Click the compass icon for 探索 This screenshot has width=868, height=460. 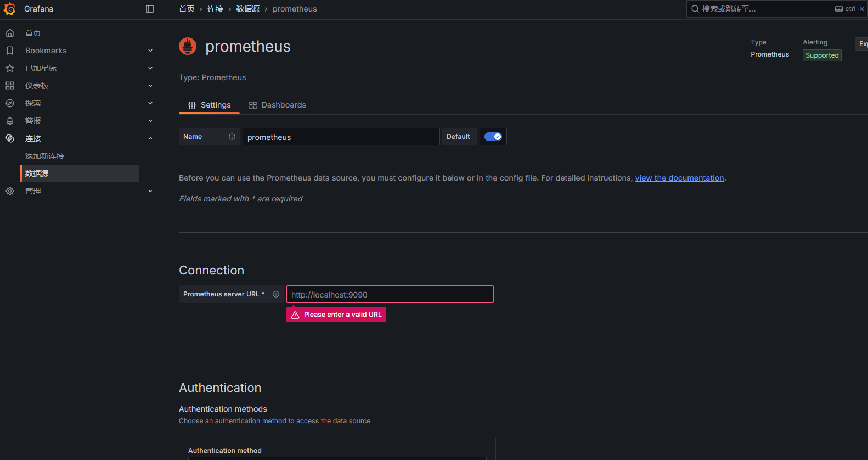(x=10, y=103)
